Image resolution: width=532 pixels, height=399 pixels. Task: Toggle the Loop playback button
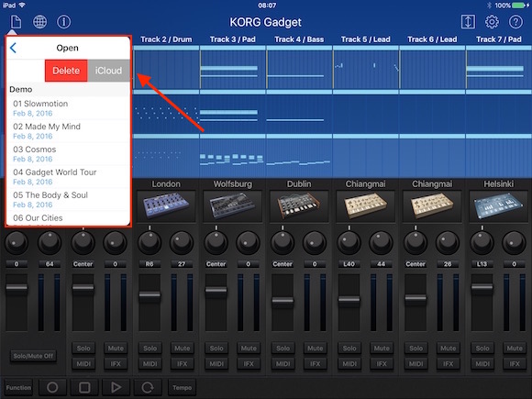(148, 387)
